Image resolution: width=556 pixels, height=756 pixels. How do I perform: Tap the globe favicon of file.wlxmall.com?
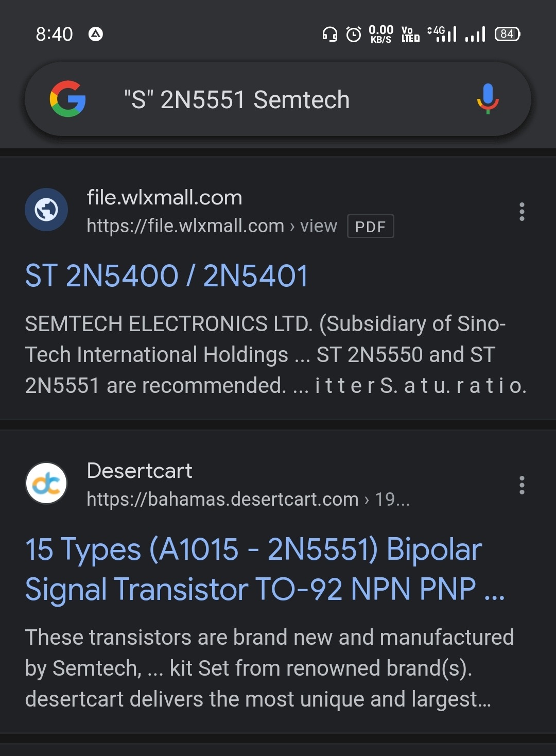(46, 210)
